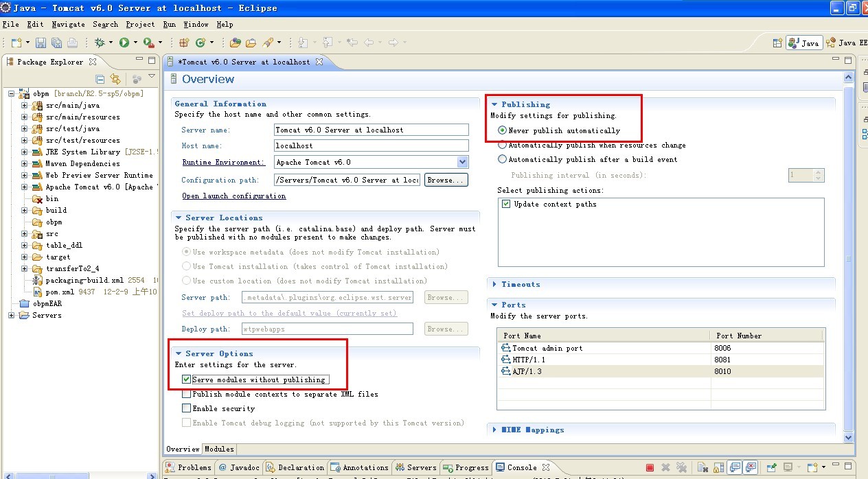Click the Pin Console icon
Viewport: 868px width, 479px height.
tap(770, 467)
